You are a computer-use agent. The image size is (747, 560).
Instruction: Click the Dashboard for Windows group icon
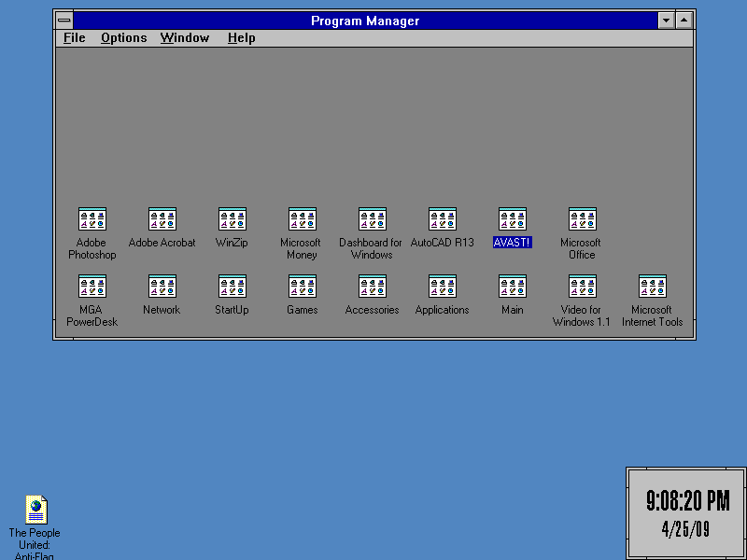click(x=373, y=219)
